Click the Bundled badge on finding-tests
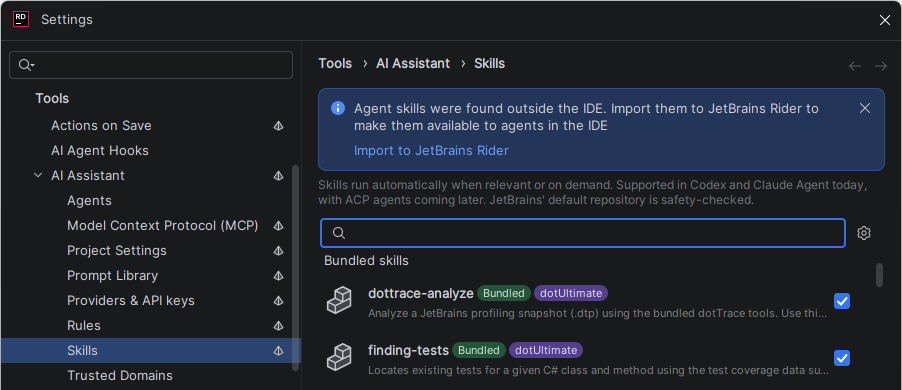Screen dimensions: 902x390 click(x=479, y=350)
